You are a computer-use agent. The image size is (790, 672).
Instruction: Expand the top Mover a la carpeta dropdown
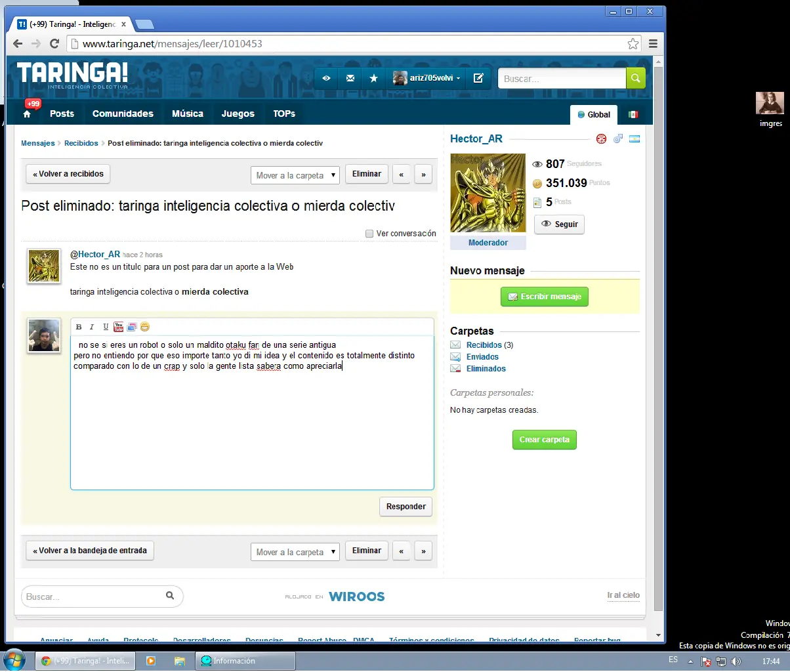click(295, 175)
